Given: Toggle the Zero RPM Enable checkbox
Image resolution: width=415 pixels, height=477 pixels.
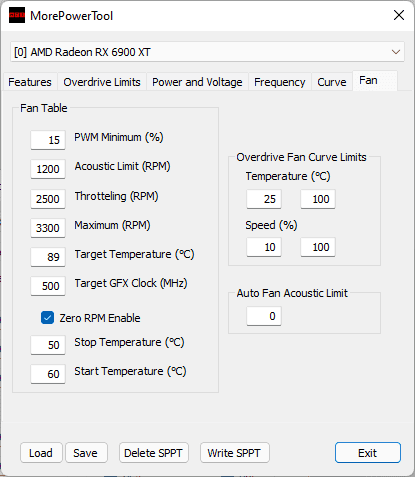Looking at the screenshot, I should pos(47,318).
